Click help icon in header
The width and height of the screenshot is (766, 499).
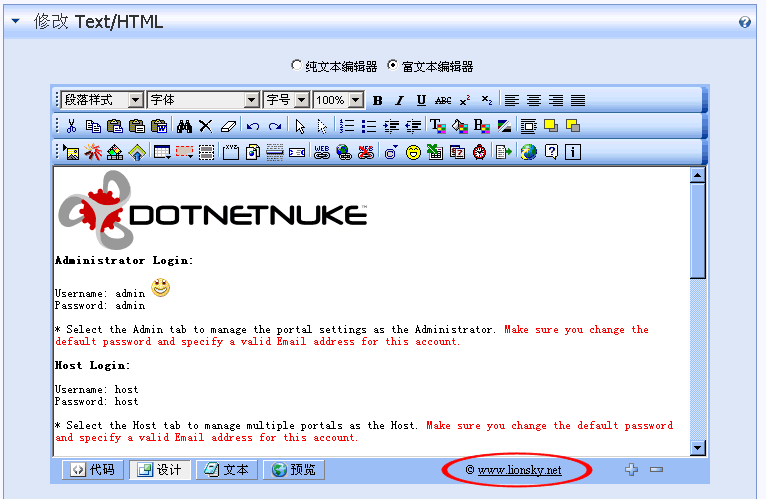pyautogui.click(x=745, y=22)
